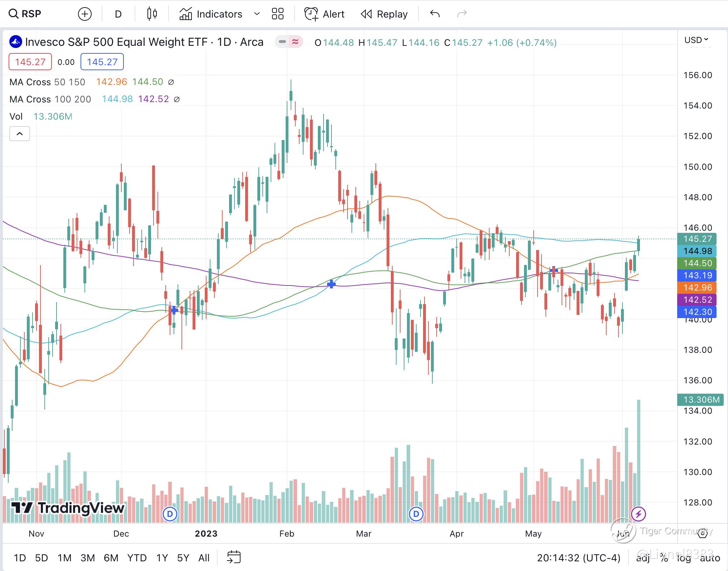This screenshot has height=571, width=728.
Task: Click the add symbol plus icon
Action: point(85,14)
